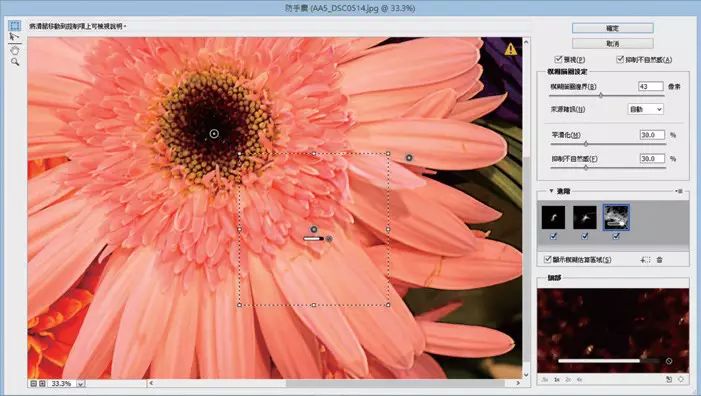Select the Hand tool

15,50
